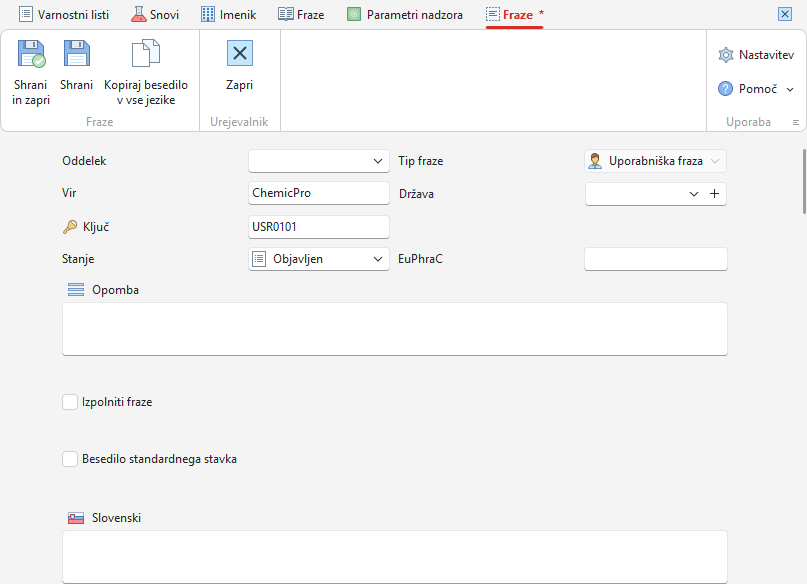Click the Zapri close editor icon
This screenshot has height=584, width=807.
(x=240, y=53)
